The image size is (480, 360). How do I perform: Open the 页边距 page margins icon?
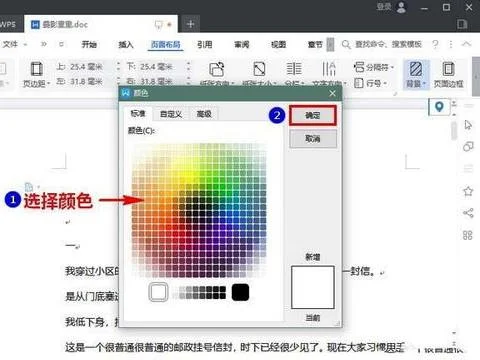click(x=37, y=69)
